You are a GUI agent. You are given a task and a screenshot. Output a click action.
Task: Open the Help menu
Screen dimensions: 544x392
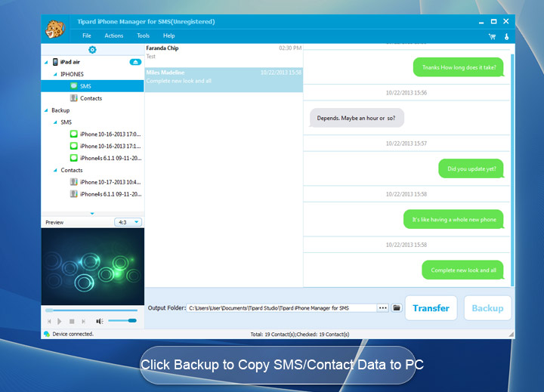pyautogui.click(x=169, y=35)
